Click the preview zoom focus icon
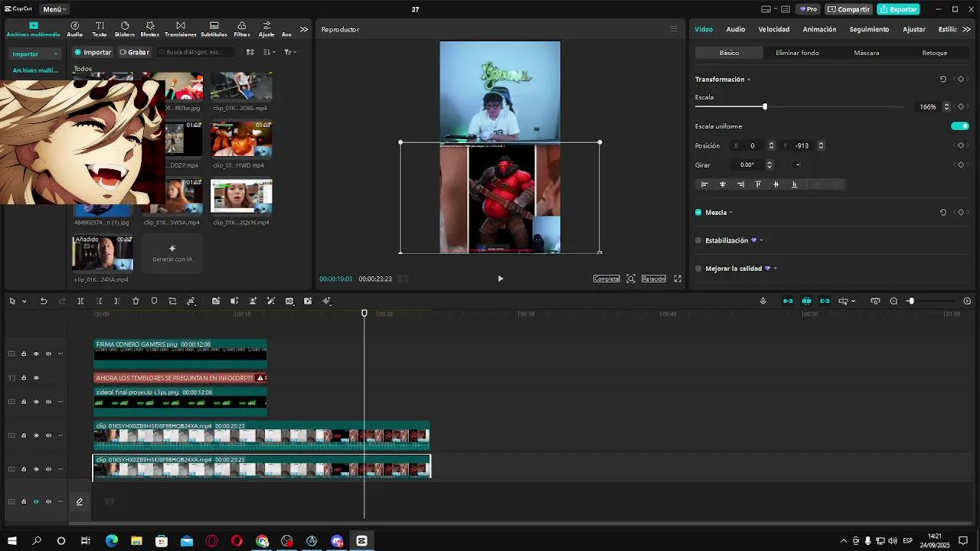This screenshot has height=551, width=980. [x=631, y=279]
